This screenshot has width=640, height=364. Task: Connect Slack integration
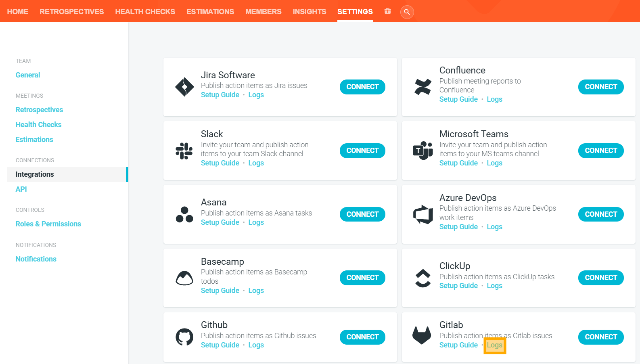362,151
